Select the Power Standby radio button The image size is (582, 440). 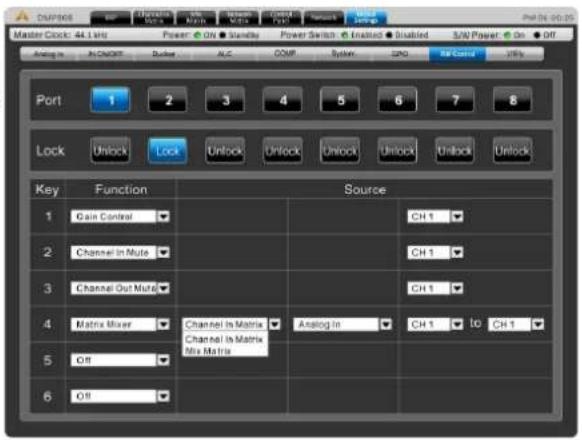[x=223, y=35]
